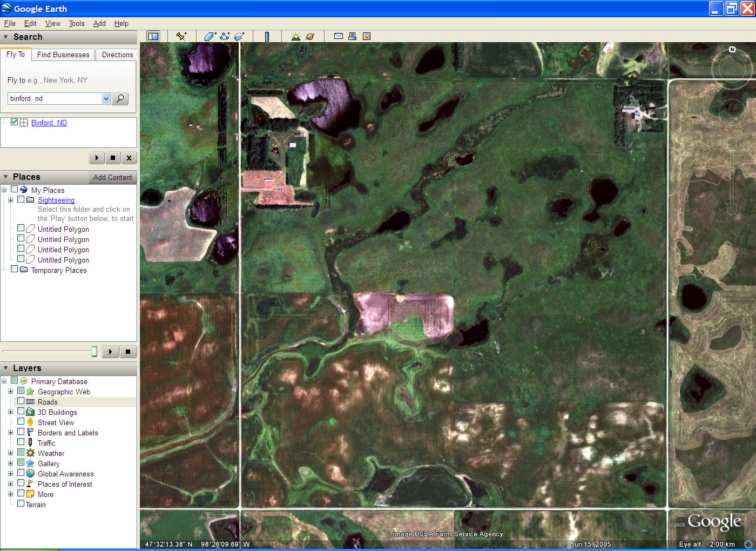Screen dimensions: 756x551
Task: Click the Add Content button
Action: (x=112, y=177)
